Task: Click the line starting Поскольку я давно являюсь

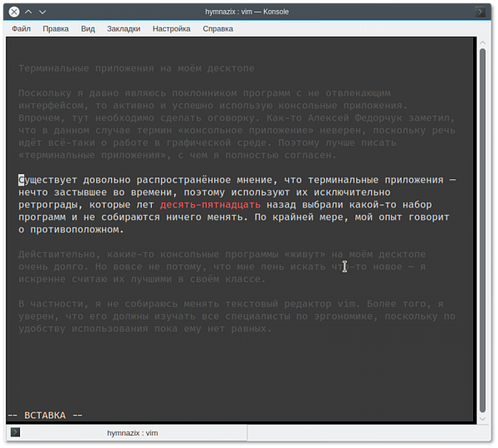Action: (x=204, y=93)
